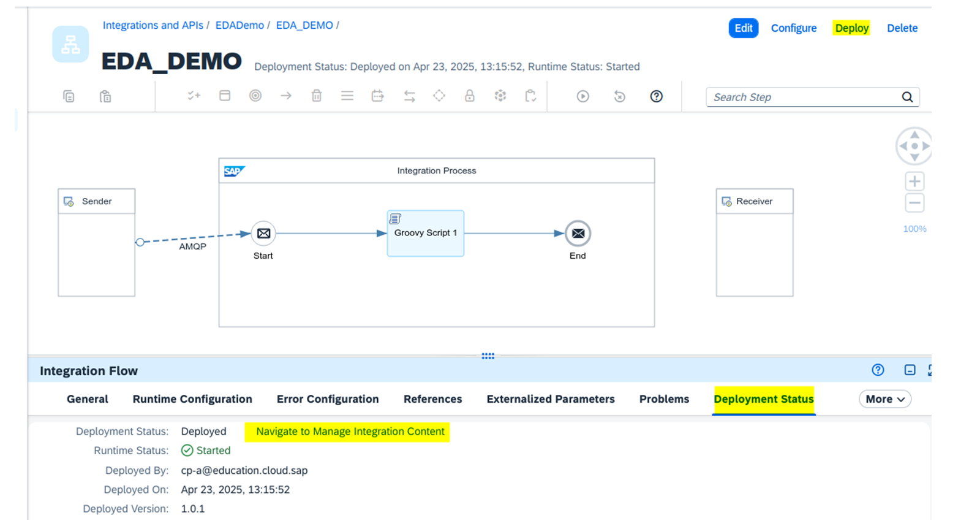Image resolution: width=980 pixels, height=526 pixels.
Task: Click the Delete button
Action: tap(902, 28)
